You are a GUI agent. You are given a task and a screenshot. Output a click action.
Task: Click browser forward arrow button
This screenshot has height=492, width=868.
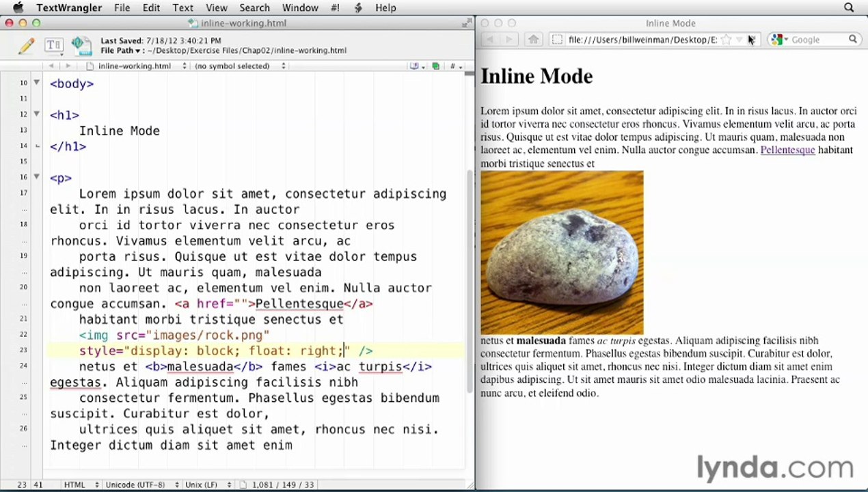[508, 40]
